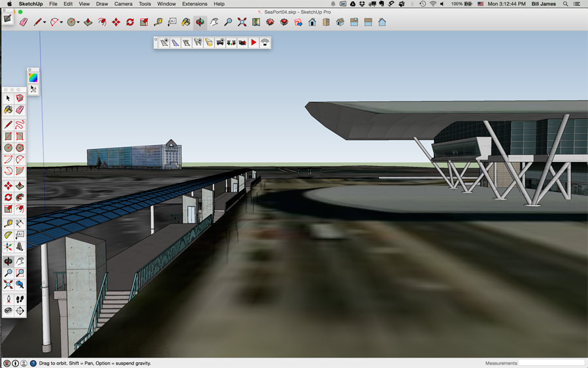Toggle the geo-location status indicator icon
Screen dimensions: 588x368
pos(7,363)
